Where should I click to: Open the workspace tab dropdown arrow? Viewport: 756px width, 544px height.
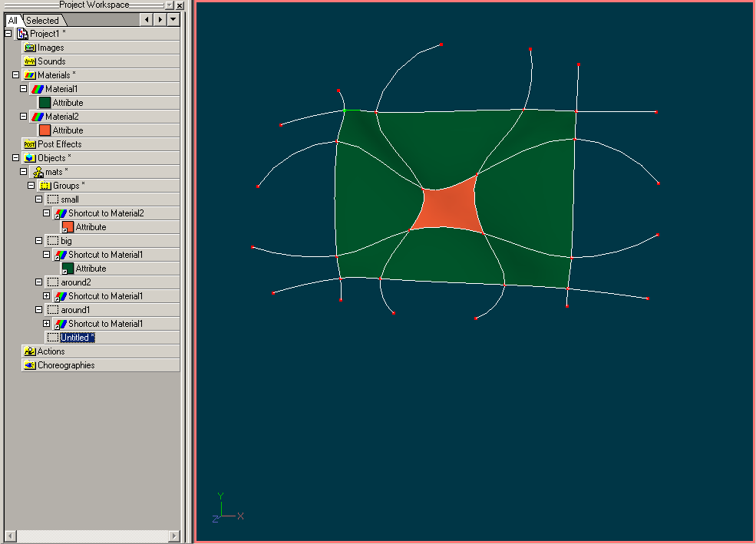click(173, 20)
